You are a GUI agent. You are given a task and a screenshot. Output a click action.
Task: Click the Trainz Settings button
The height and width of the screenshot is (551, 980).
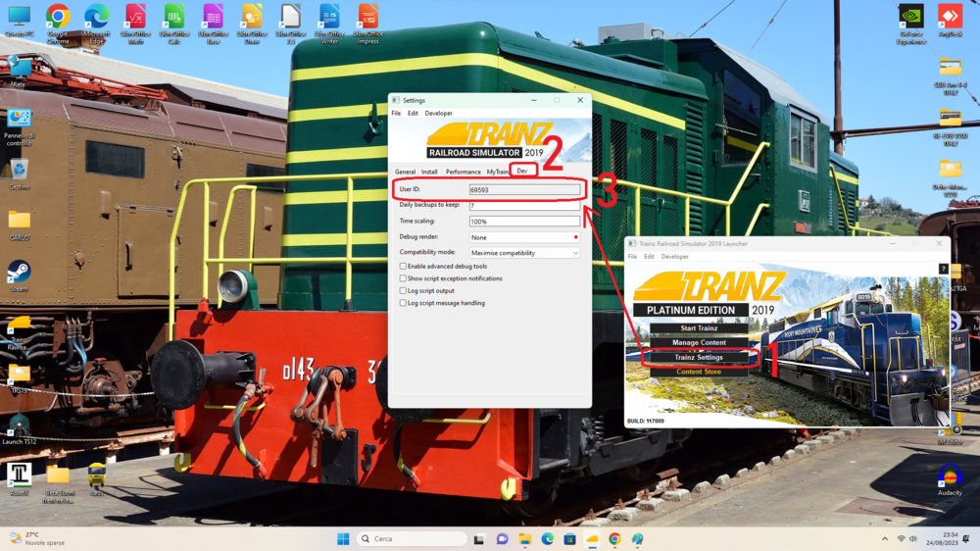coord(699,357)
